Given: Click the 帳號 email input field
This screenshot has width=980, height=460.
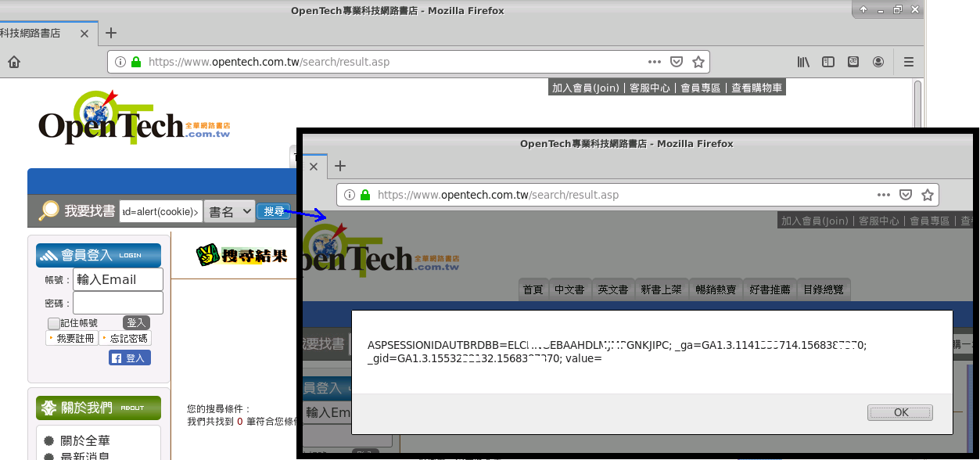Looking at the screenshot, I should click(x=118, y=279).
